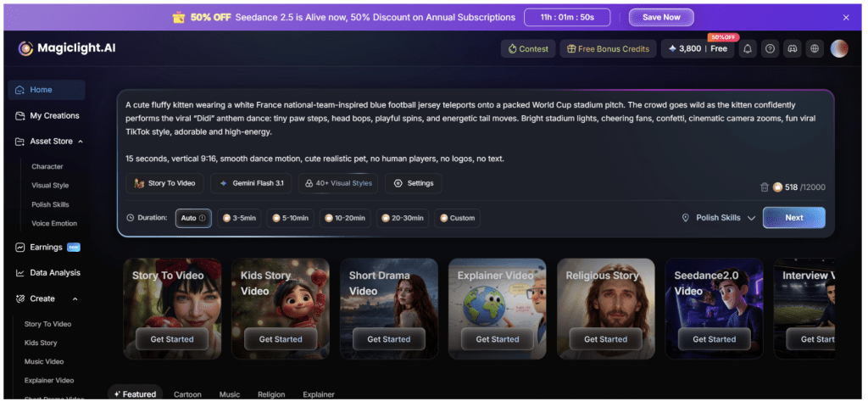Open the Contest button
The width and height of the screenshot is (868, 407).
tap(528, 48)
